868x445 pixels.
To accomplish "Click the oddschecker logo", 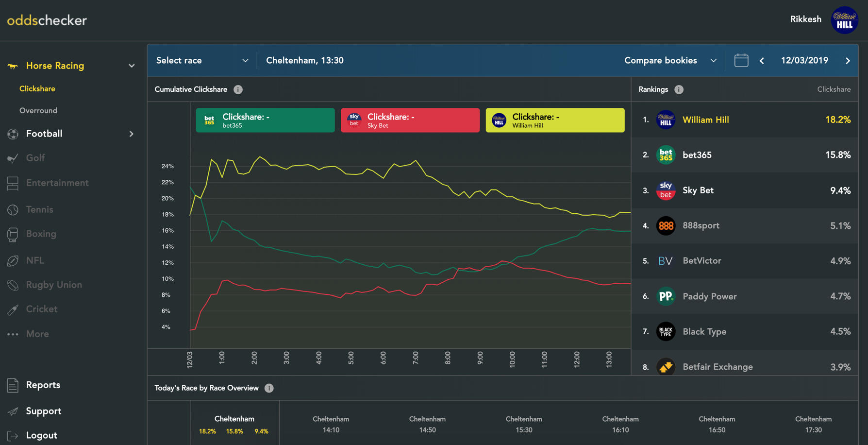I will (x=47, y=20).
